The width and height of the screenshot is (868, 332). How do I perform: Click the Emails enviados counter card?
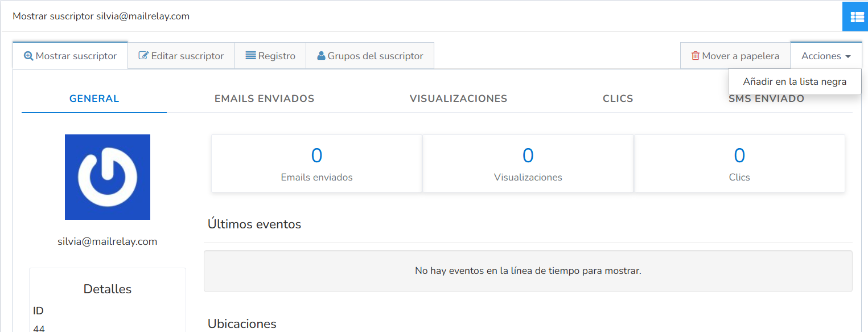tap(316, 163)
